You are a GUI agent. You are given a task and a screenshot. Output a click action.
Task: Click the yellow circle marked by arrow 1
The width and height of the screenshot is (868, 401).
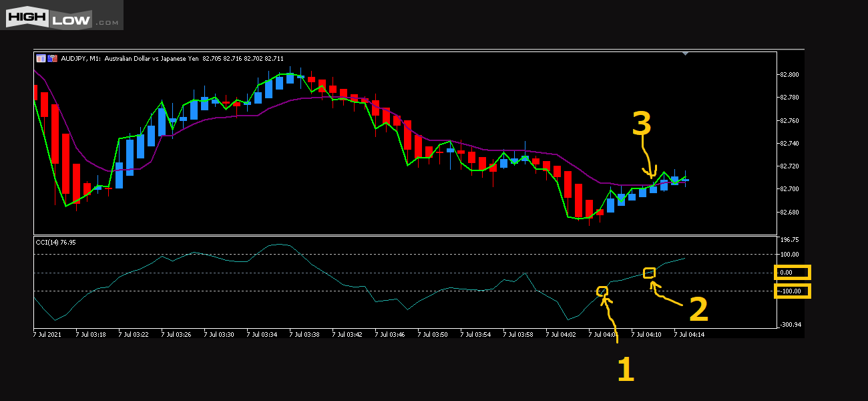click(602, 291)
